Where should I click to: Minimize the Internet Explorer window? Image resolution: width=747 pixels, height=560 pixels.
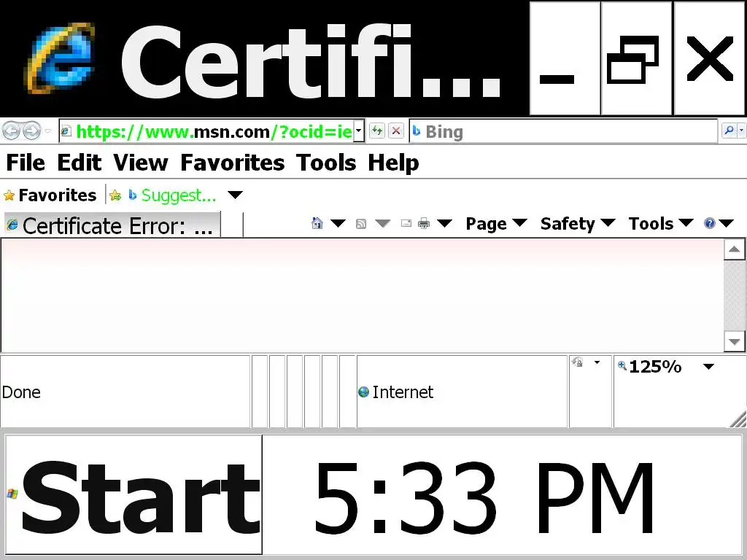(x=565, y=58)
